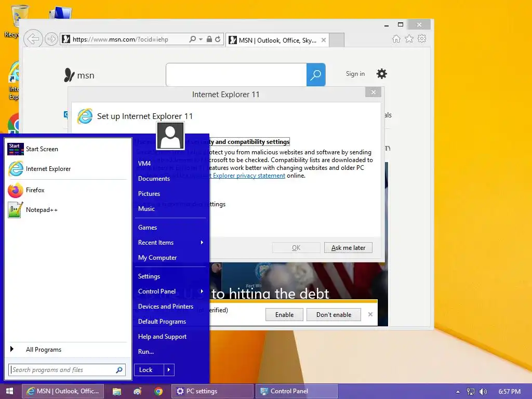532x399 pixels.
Task: Switch to PC settings taskbar window
Action: click(212, 391)
